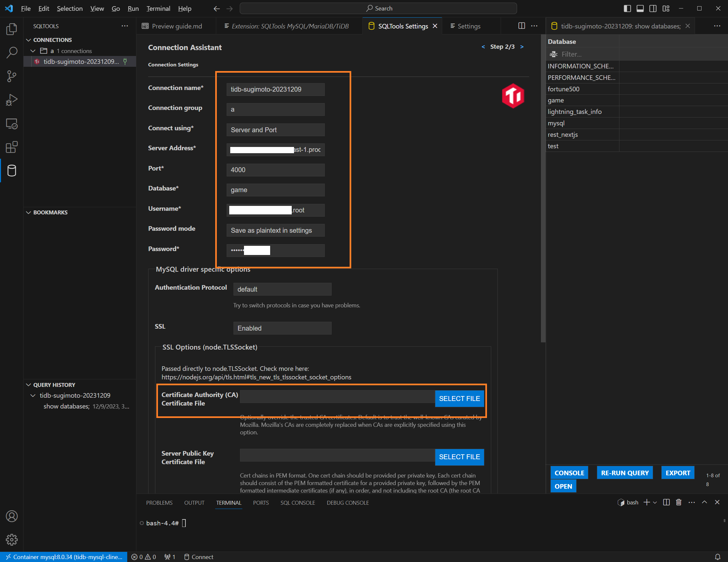Toggle the primary side bar

coord(627,8)
